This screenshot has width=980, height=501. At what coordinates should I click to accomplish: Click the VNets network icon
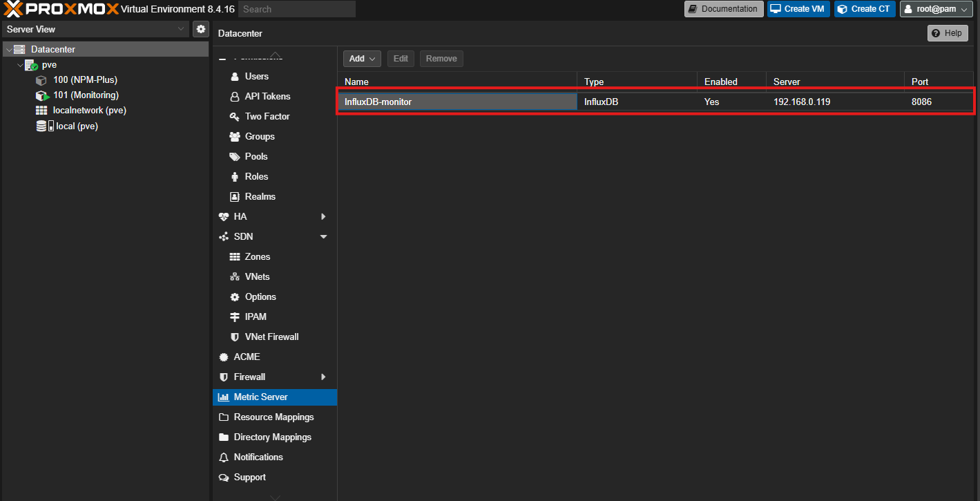pos(235,277)
